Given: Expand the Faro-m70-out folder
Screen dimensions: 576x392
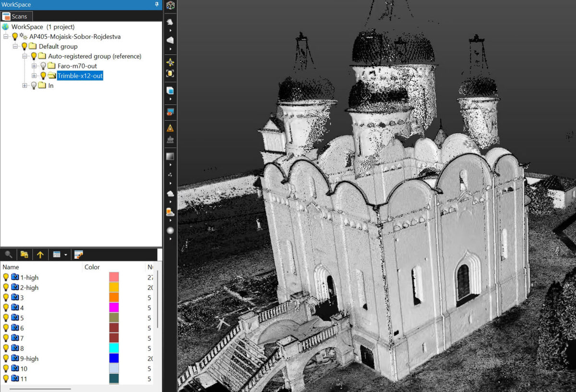Looking at the screenshot, I should point(34,66).
